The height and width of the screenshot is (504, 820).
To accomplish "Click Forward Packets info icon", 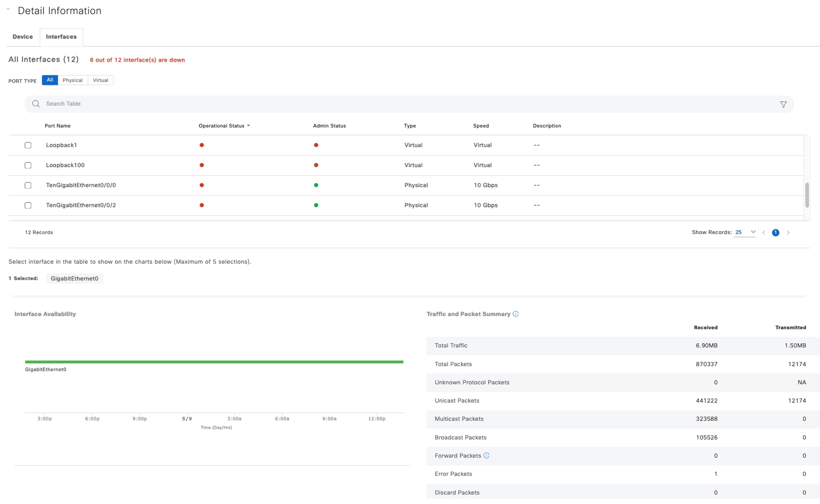I will pyautogui.click(x=486, y=456).
